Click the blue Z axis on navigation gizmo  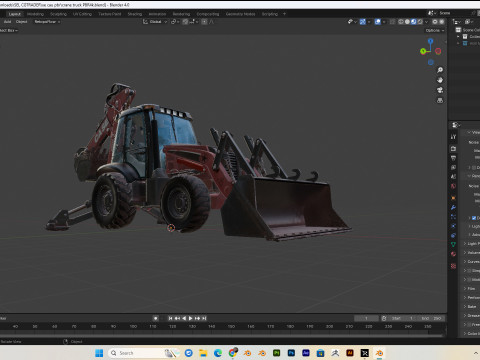(x=431, y=41)
